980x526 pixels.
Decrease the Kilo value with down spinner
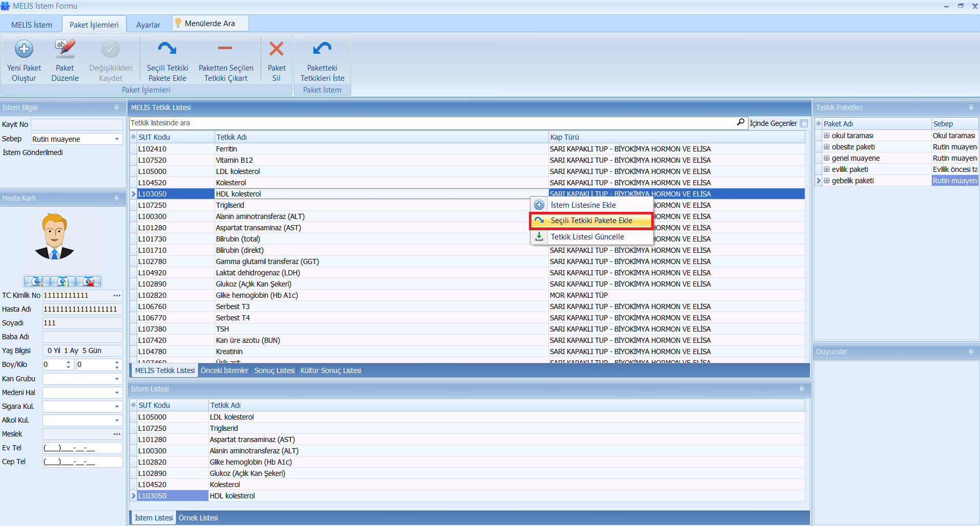[117, 367]
